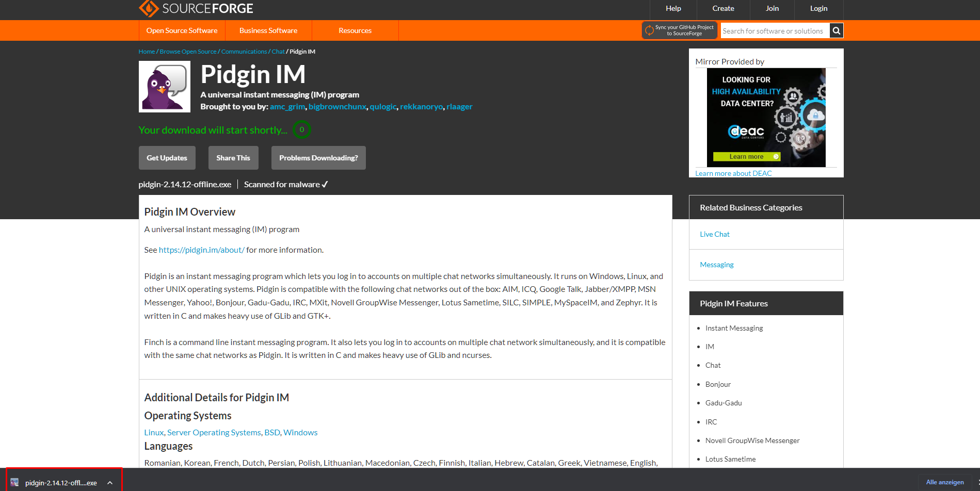Open Messaging category

click(717, 265)
